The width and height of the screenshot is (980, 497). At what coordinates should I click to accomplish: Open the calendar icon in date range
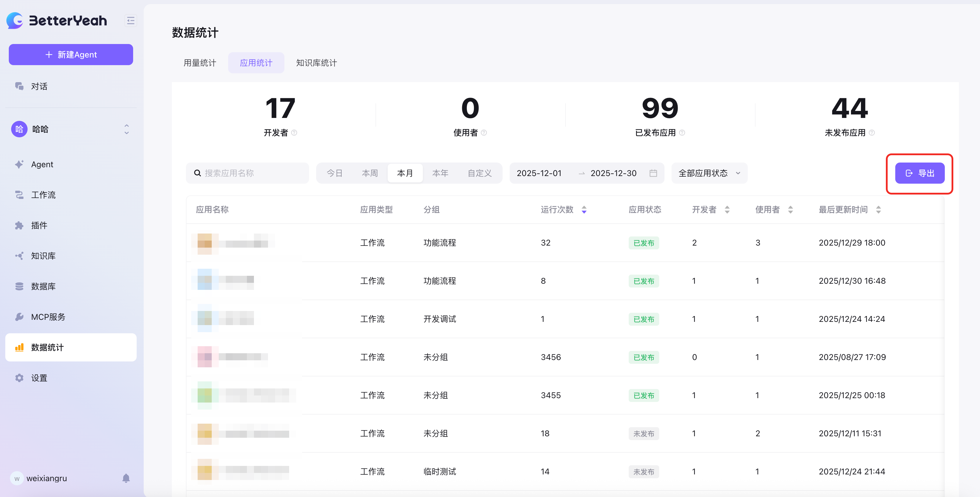653,173
